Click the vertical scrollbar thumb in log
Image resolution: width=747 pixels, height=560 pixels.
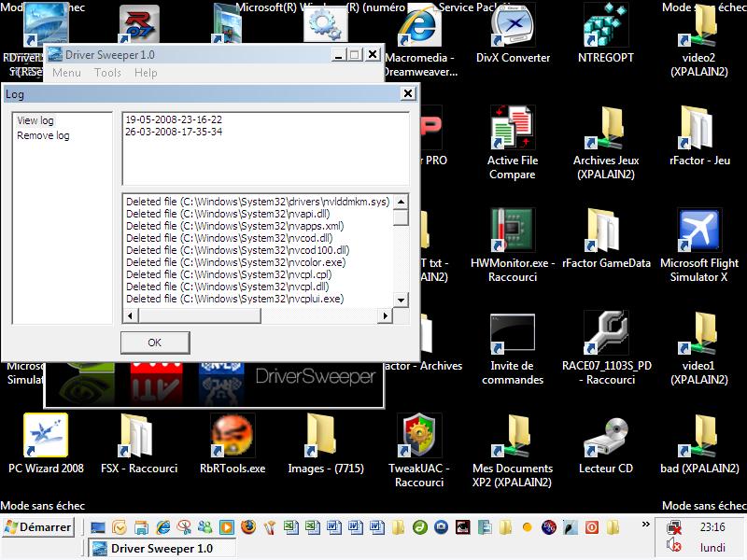point(402,217)
